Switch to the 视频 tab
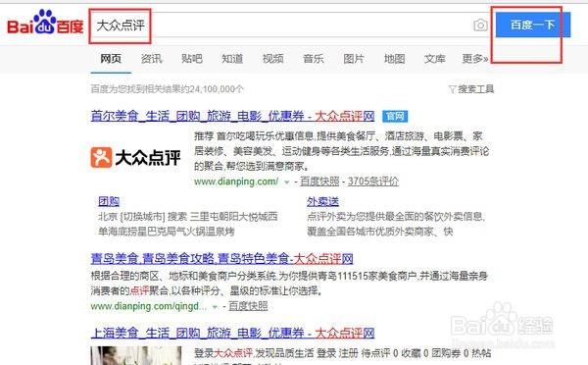Screen dimensions: 588x365 pyautogui.click(x=272, y=59)
